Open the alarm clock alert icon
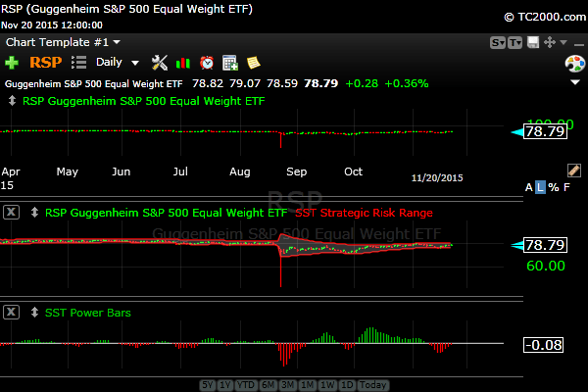This screenshot has width=588, height=392. pos(207,63)
